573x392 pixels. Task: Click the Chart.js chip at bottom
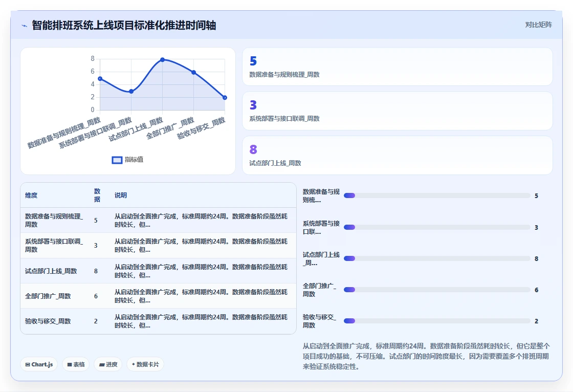[x=39, y=364]
